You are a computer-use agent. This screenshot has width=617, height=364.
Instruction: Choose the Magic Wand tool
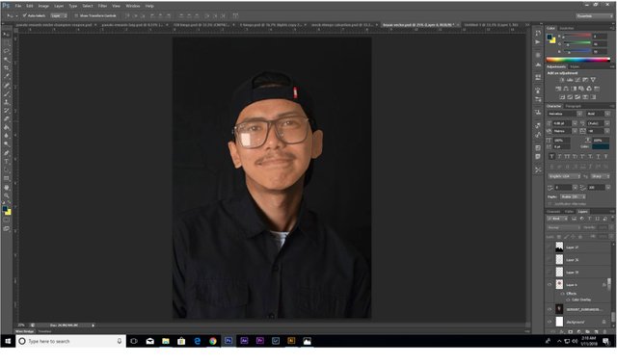point(7,60)
